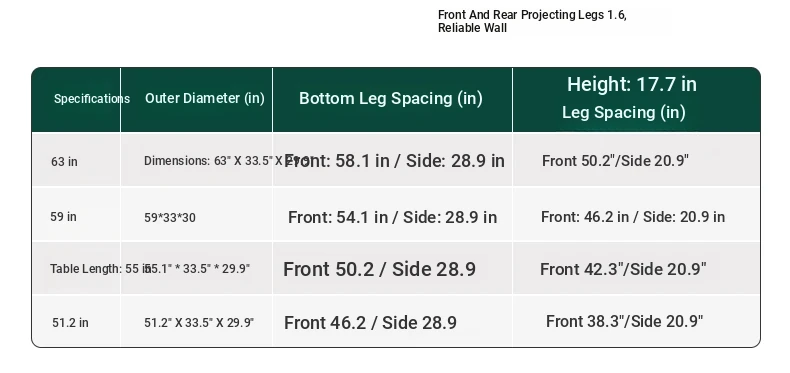The height and width of the screenshot is (373, 790).
Task: Select the Front 46.2 / Side 28.9 cell
Action: click(x=370, y=323)
